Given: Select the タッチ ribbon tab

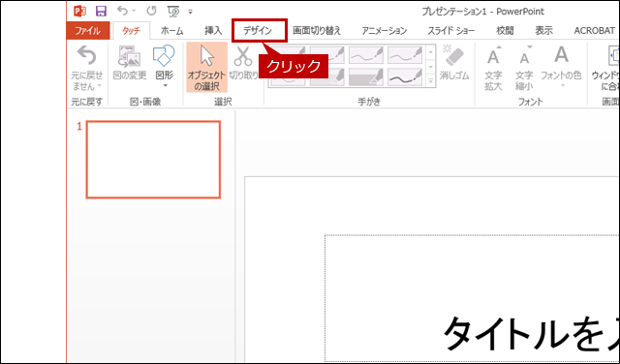Looking at the screenshot, I should coord(132,30).
